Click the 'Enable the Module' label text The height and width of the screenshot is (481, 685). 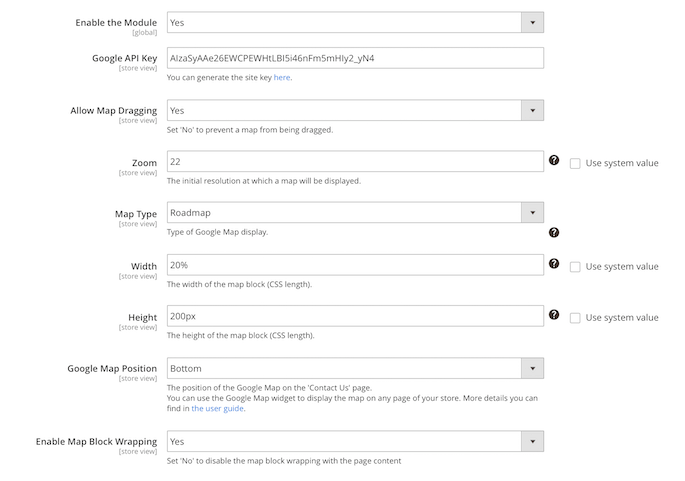117,22
